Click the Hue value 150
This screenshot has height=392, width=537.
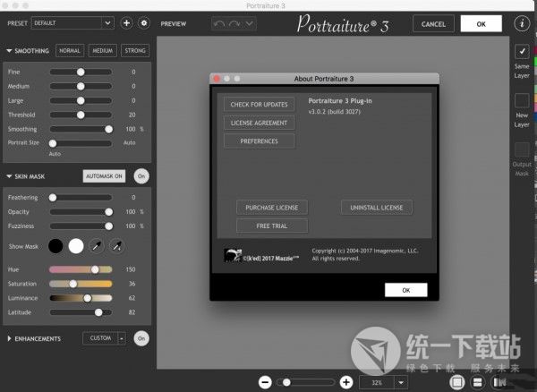[x=131, y=269]
